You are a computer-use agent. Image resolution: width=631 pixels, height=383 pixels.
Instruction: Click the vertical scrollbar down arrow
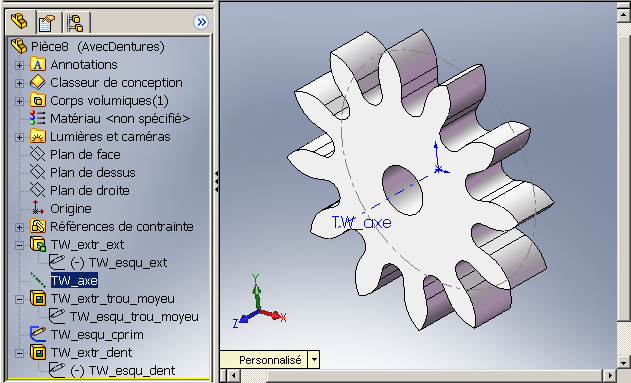coord(623,361)
